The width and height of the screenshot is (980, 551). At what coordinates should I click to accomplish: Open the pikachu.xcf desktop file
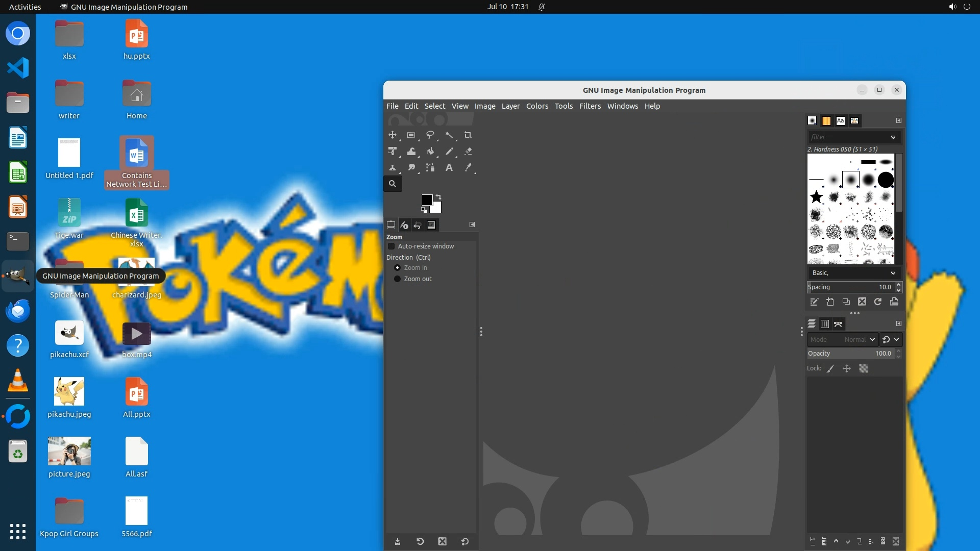point(69,339)
